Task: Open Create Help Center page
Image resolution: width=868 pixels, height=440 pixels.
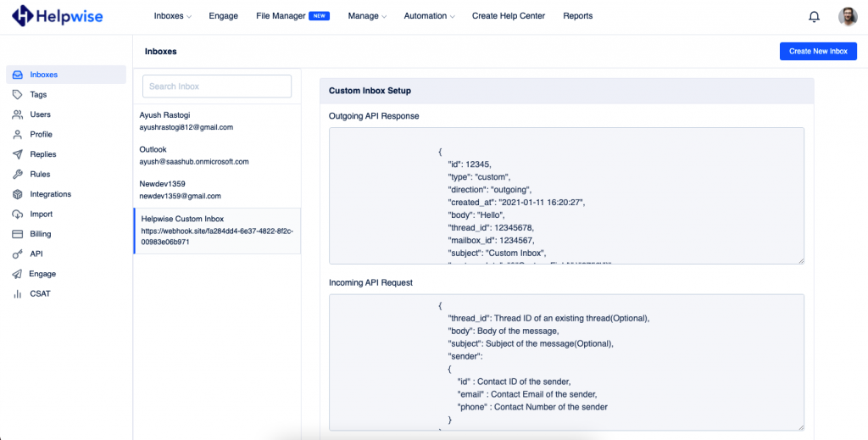Action: click(x=509, y=16)
